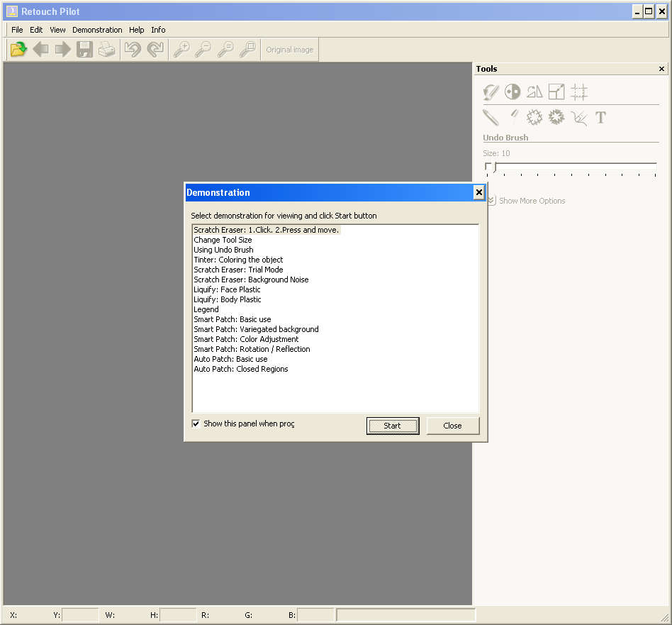
Task: Open the View menu
Action: coord(57,30)
